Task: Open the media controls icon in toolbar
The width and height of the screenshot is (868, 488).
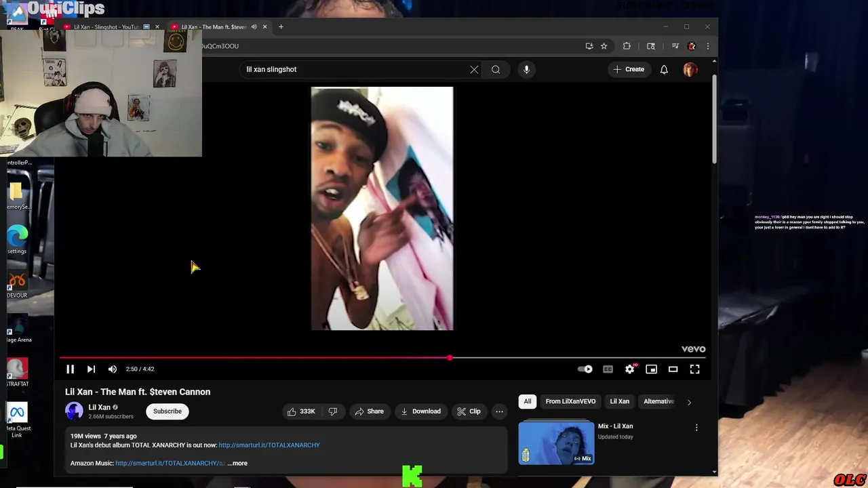Action: tap(675, 46)
